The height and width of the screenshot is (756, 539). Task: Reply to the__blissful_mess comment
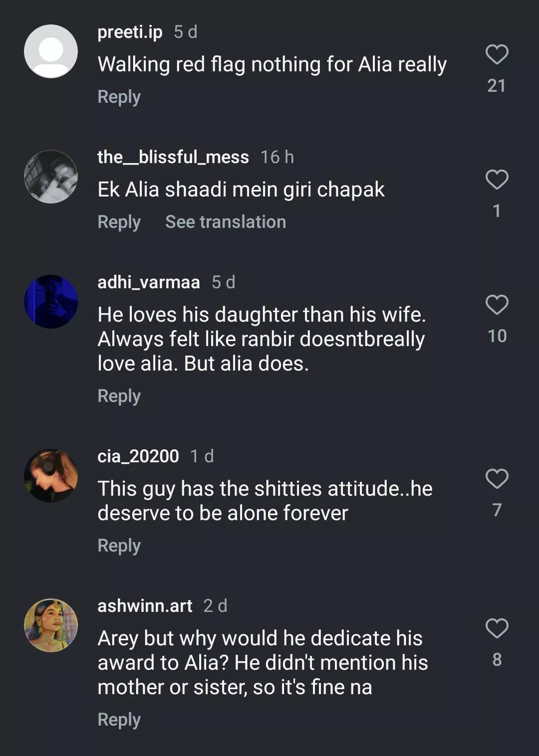[x=119, y=222]
